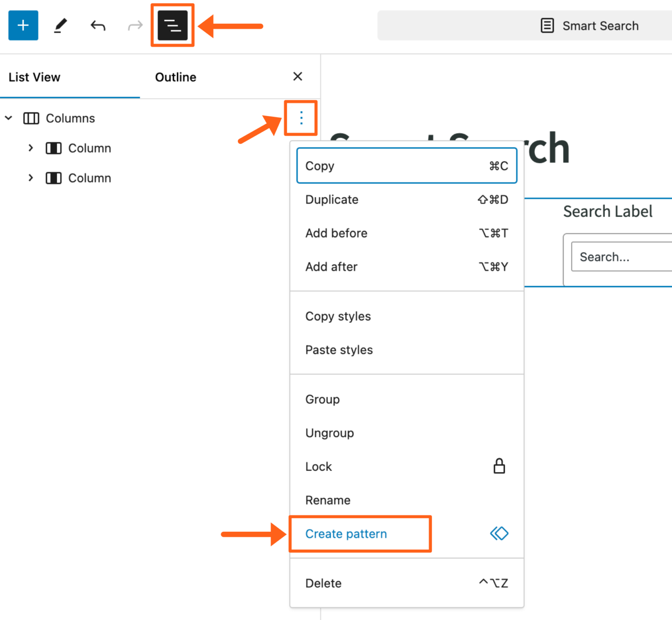Expand the second Column item
The image size is (672, 620).
click(30, 178)
